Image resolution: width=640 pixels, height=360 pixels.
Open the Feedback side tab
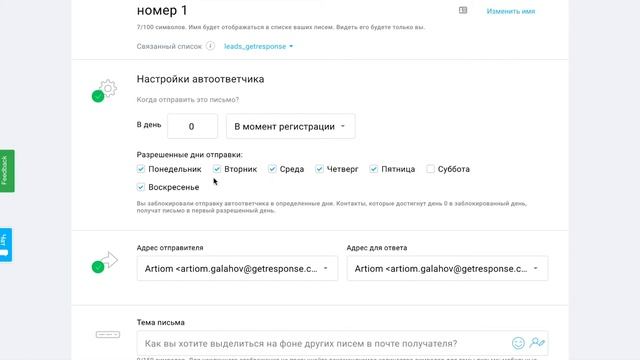7,171
